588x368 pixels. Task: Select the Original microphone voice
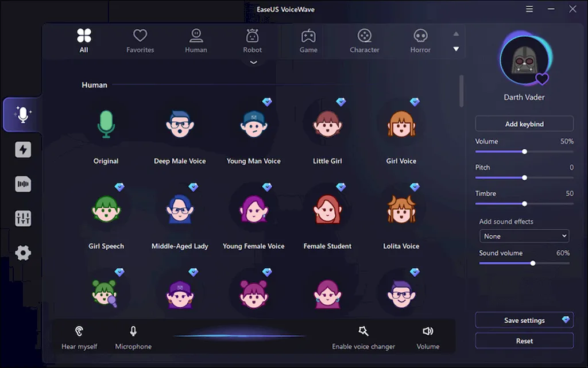[x=106, y=124]
